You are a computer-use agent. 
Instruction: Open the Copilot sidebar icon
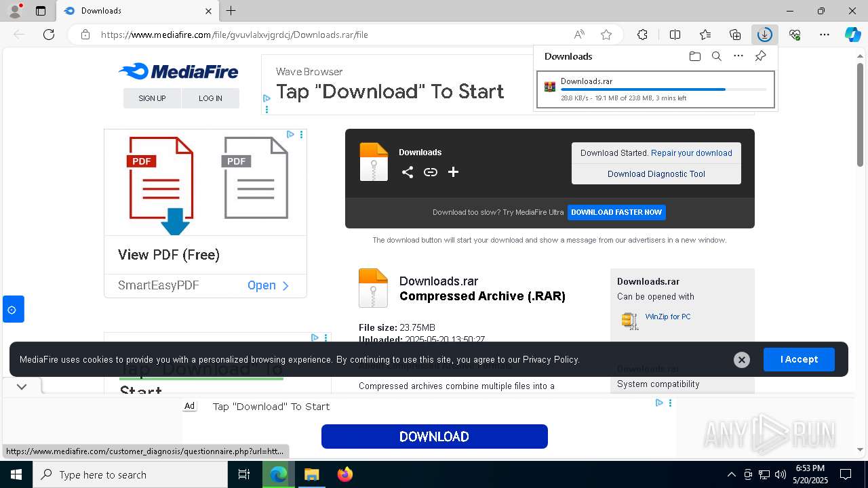pos(852,35)
